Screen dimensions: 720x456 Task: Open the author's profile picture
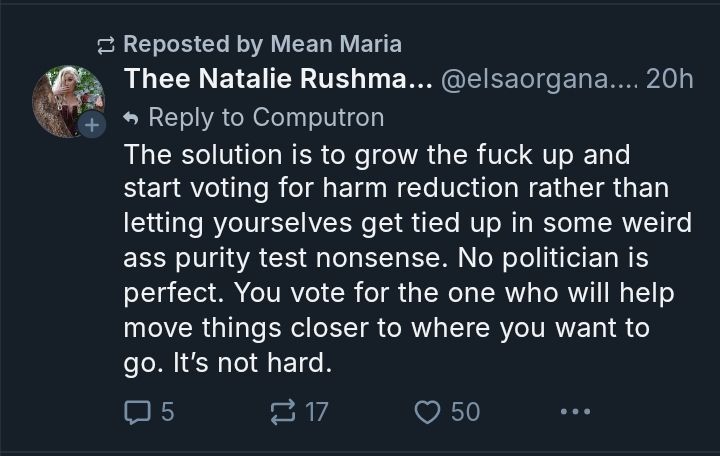click(66, 100)
